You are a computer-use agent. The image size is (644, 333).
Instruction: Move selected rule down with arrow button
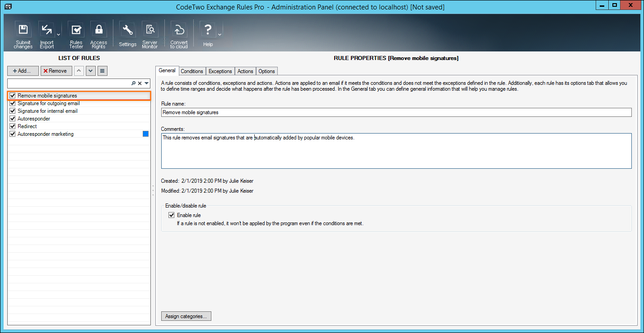[90, 71]
